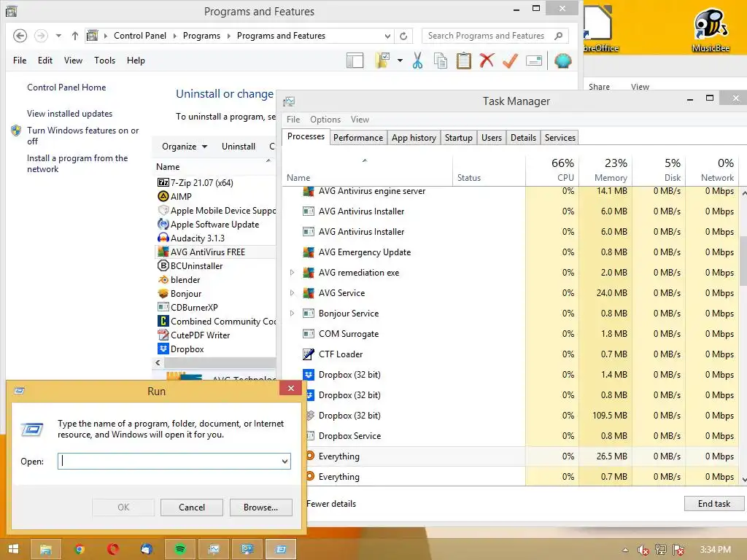Open File Explorer from the taskbar
Viewport: 747px width, 560px height.
pyautogui.click(x=46, y=550)
